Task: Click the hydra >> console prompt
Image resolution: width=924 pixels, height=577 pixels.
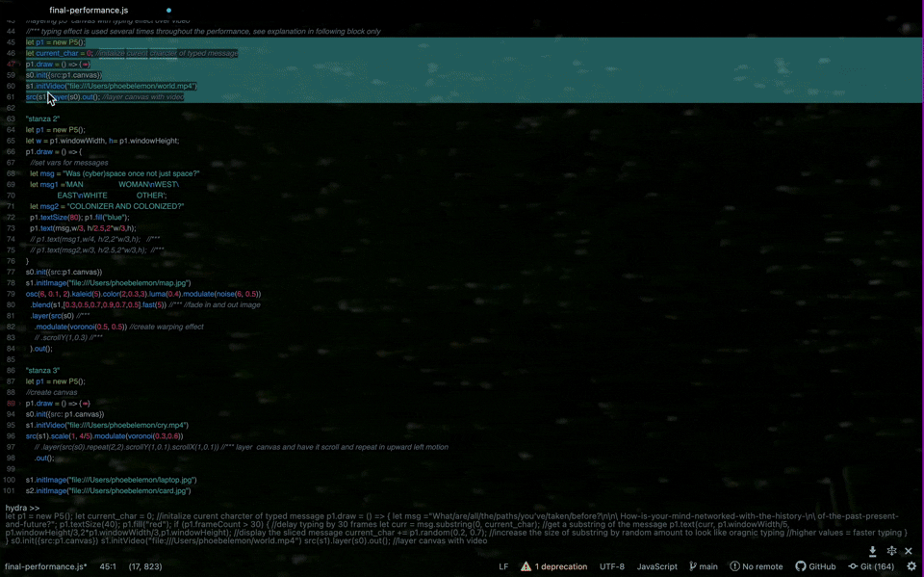Action: 23,508
